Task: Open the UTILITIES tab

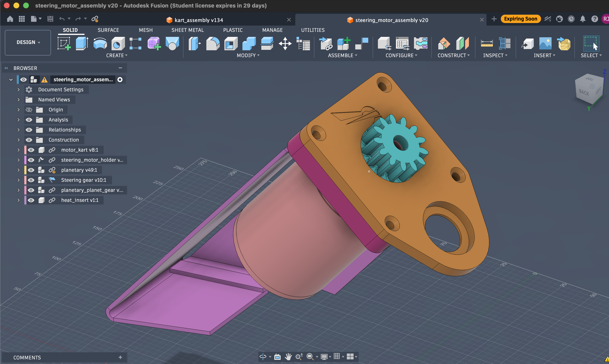Action: (313, 30)
